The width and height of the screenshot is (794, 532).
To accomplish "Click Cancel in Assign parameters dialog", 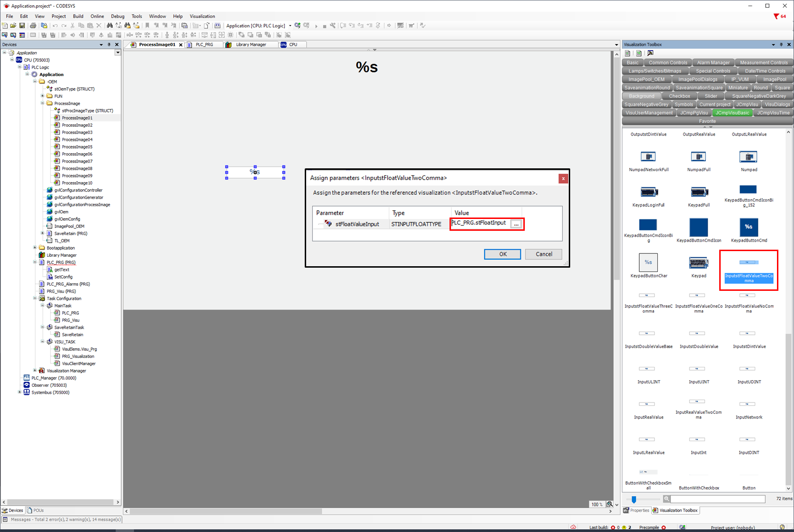I will point(543,254).
